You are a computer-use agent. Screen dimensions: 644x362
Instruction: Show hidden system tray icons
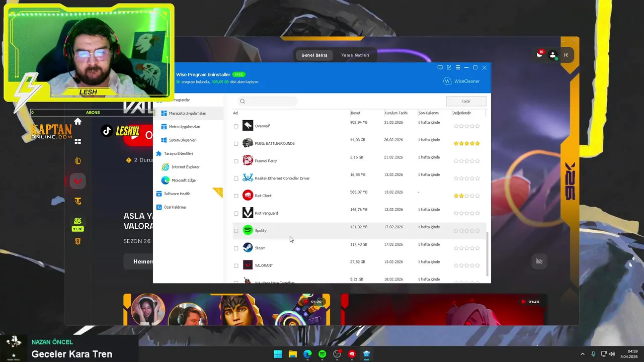tap(583, 354)
